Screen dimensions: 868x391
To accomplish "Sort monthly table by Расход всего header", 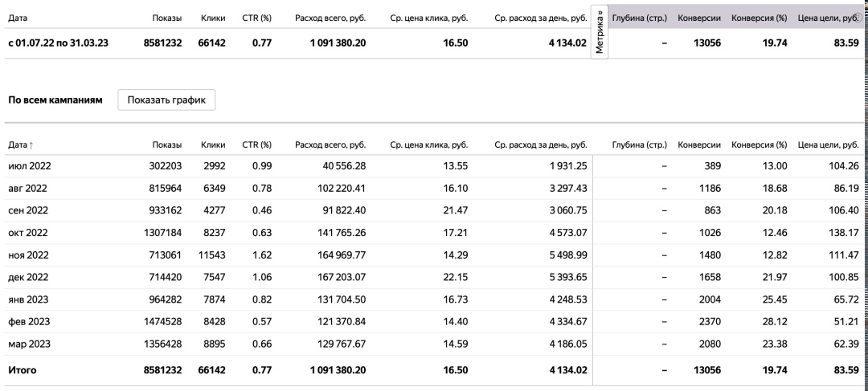I will 330,145.
